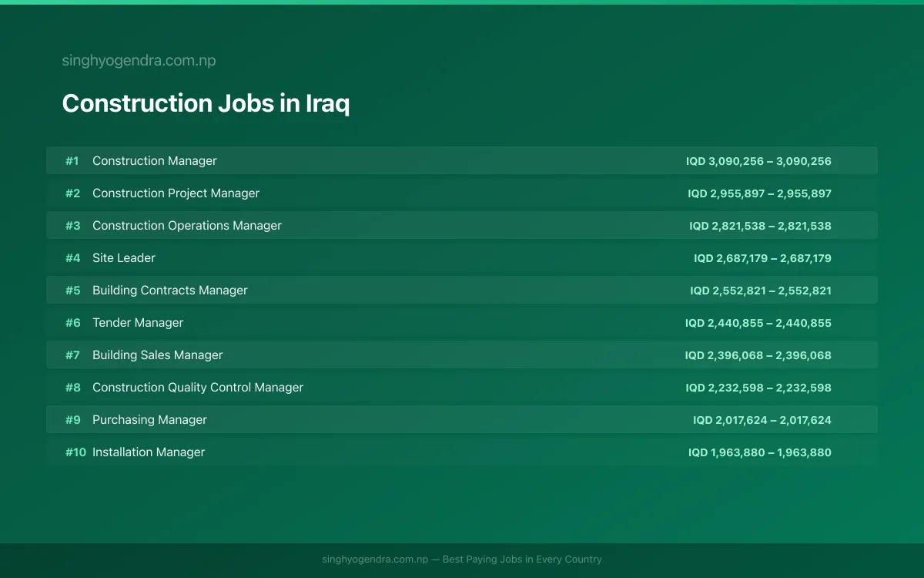
Task: Click footer text Best Paying Jobs in Every Country
Action: [522, 560]
